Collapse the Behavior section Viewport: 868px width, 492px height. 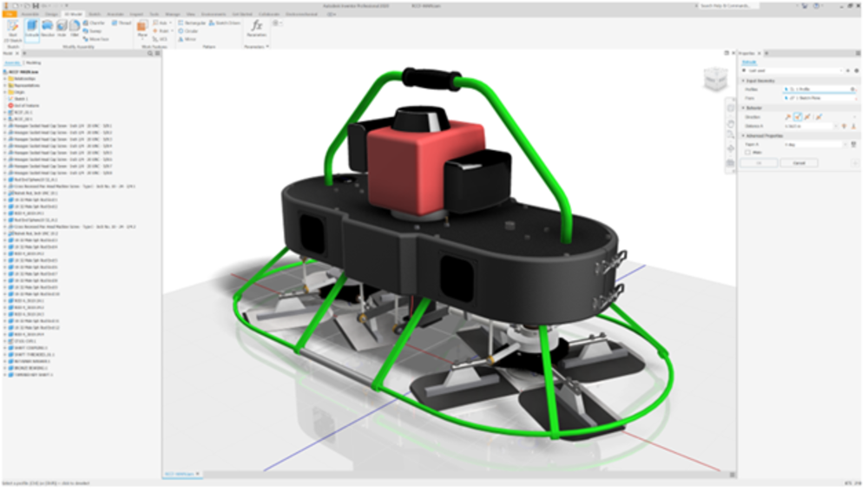tap(744, 108)
